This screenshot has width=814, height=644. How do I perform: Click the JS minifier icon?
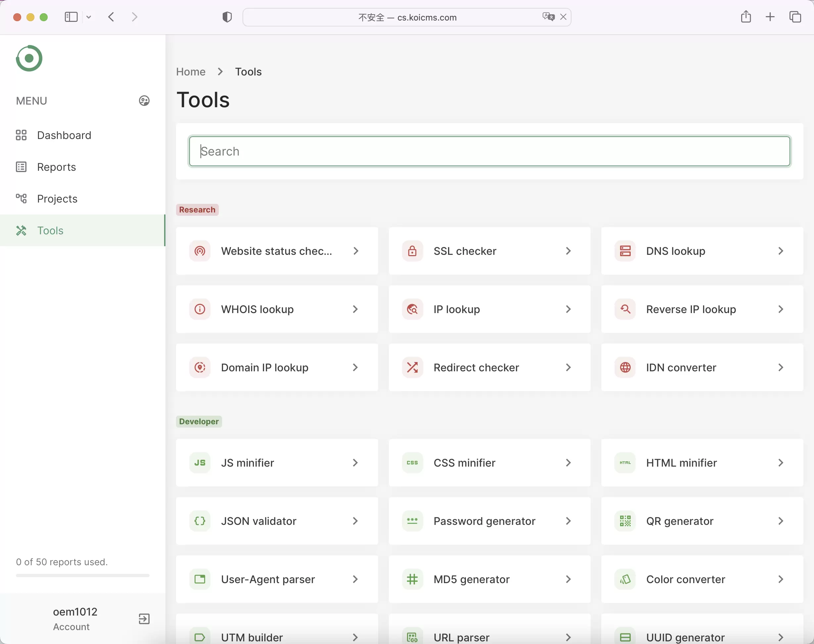[x=200, y=463]
